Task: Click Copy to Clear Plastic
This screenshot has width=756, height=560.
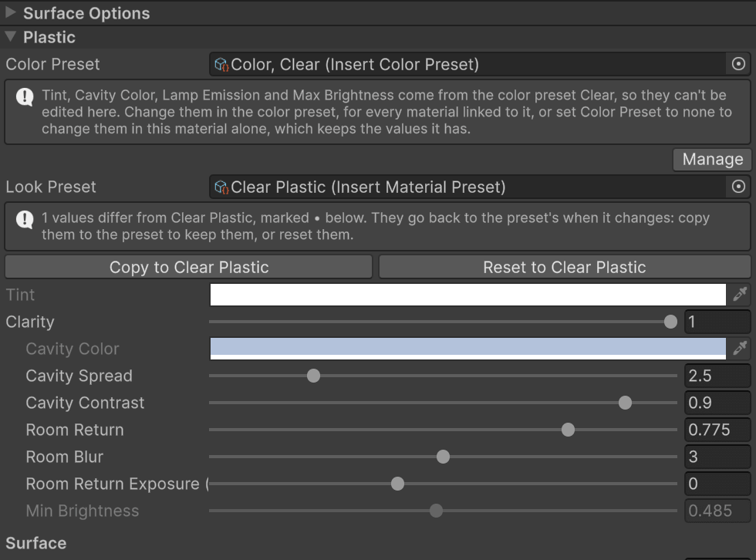Action: point(188,267)
